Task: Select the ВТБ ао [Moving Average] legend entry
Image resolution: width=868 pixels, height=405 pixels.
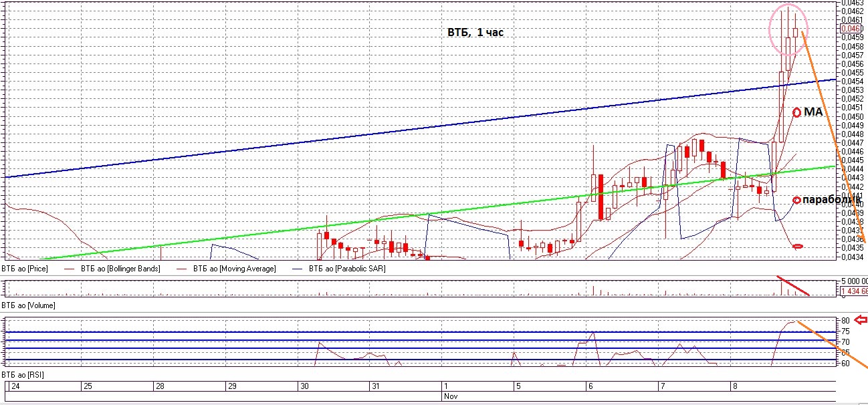Action: [x=234, y=269]
